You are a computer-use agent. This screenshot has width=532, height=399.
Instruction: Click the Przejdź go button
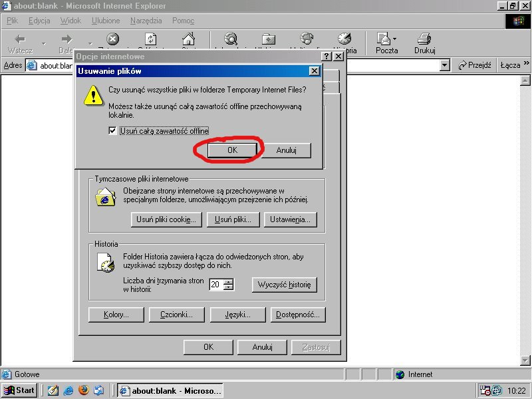[x=475, y=65]
